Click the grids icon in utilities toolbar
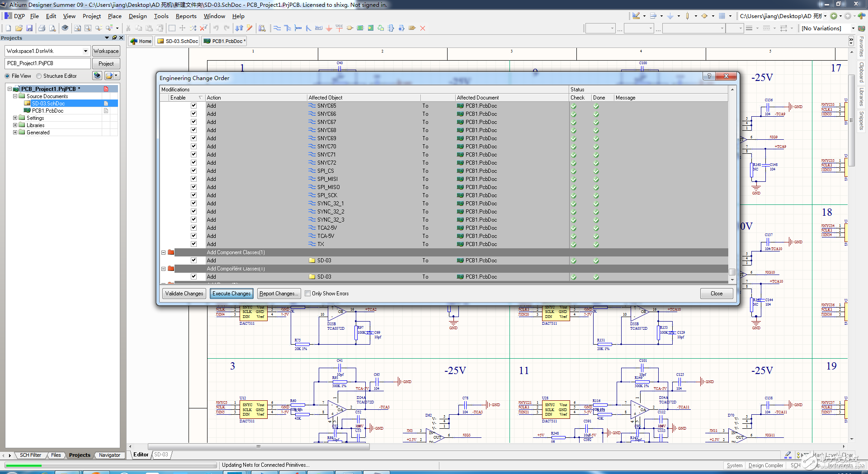Viewport: 868px width, 474px height. click(722, 16)
